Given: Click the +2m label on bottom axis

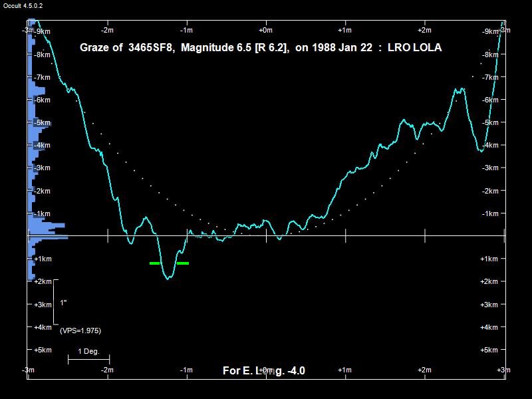Looking at the screenshot, I should tap(424, 370).
